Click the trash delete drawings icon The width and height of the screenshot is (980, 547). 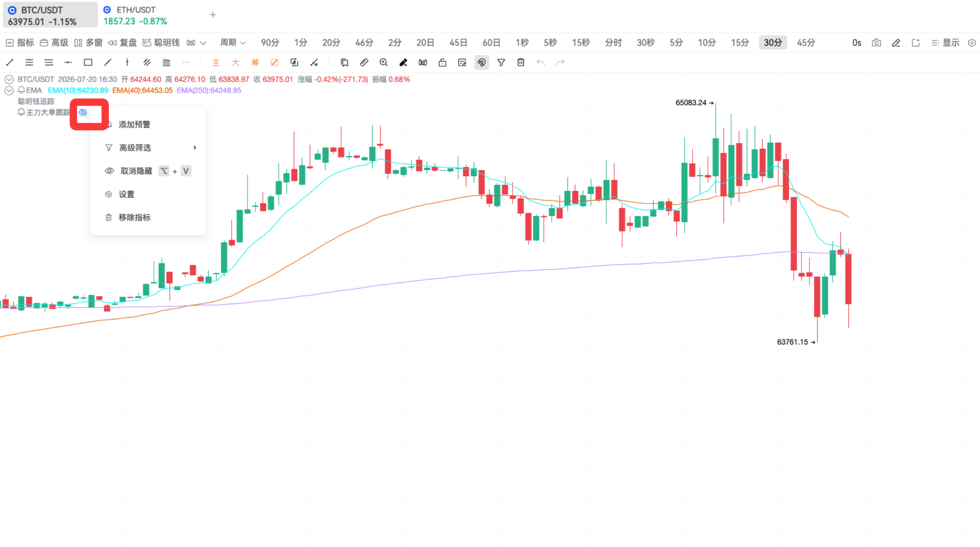click(x=521, y=62)
